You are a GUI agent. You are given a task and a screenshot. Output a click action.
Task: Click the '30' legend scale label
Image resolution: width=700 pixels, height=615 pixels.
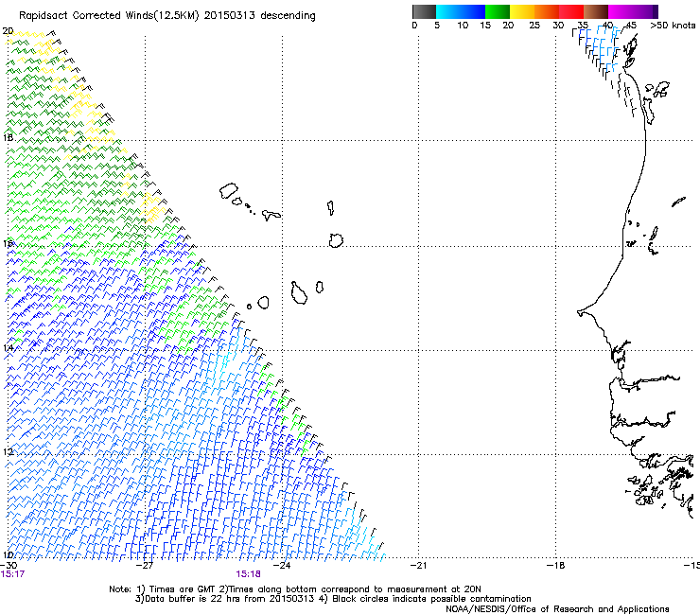(x=558, y=26)
